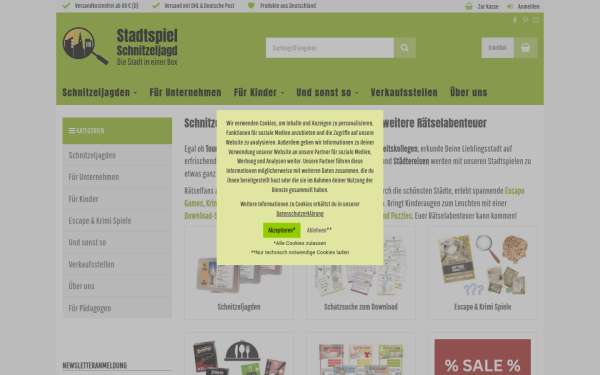Screen dimensions: 600x375
Task: Open Für Unternehmen in top navigation
Action: point(185,92)
